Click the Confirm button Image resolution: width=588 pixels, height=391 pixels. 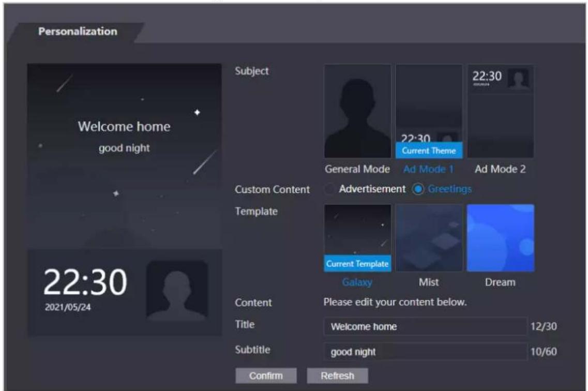[x=266, y=375]
